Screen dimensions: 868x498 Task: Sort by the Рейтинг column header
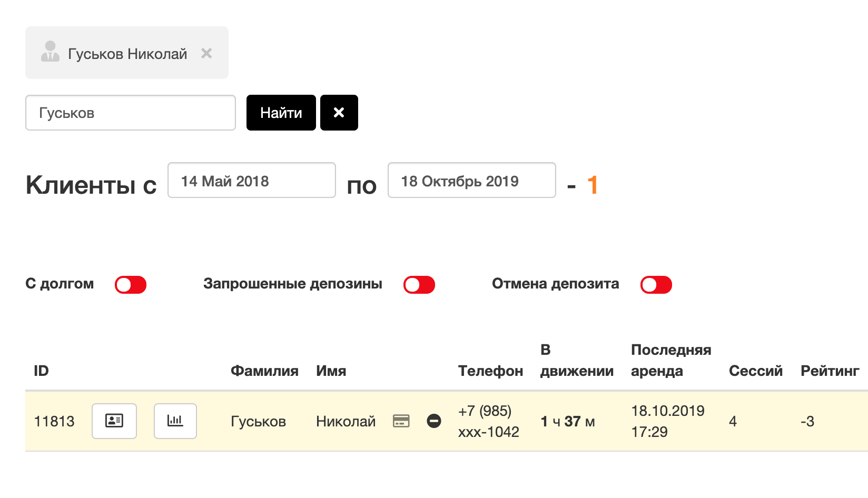(x=830, y=371)
